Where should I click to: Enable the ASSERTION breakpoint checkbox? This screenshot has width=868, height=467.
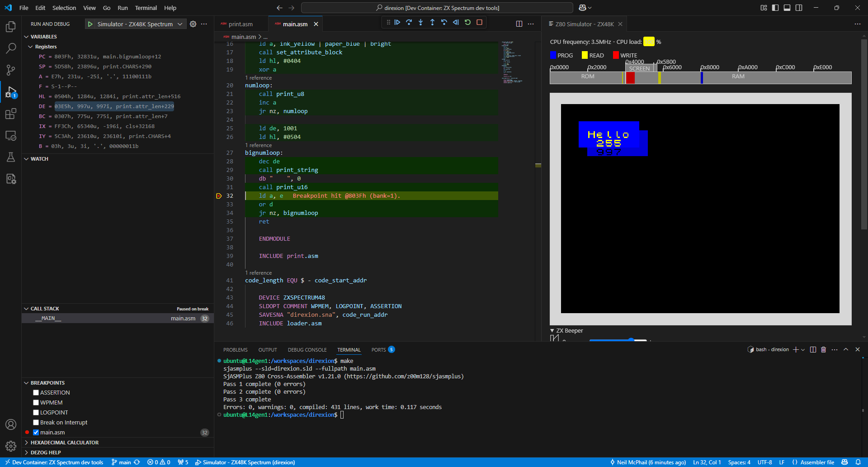(36, 393)
